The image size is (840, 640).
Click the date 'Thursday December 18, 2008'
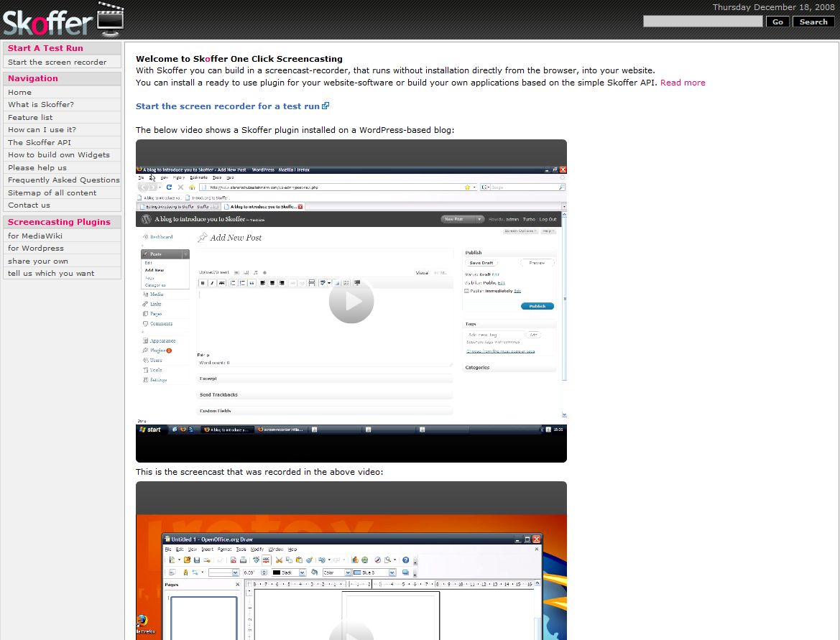point(773,7)
